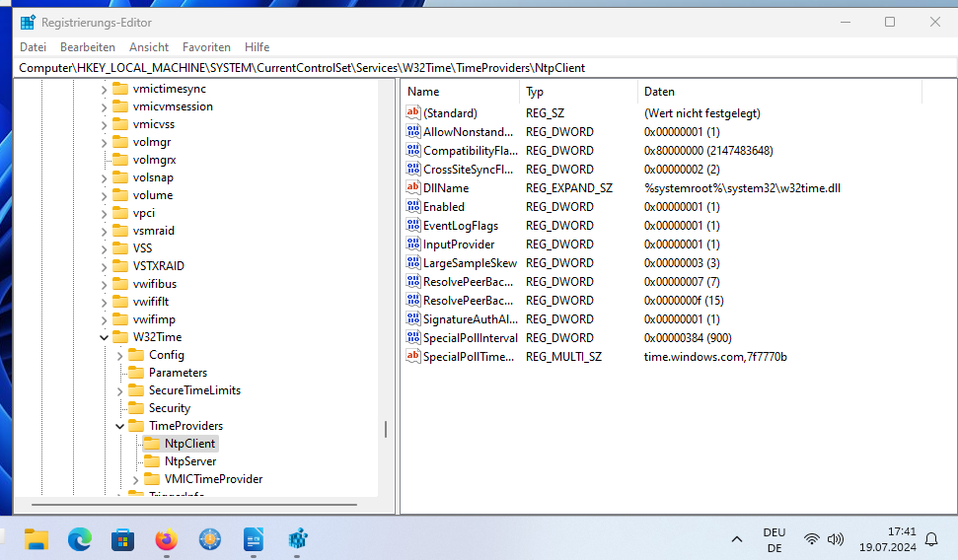The image size is (958, 560).
Task: Open File Explorer from the taskbar
Action: pyautogui.click(x=37, y=539)
